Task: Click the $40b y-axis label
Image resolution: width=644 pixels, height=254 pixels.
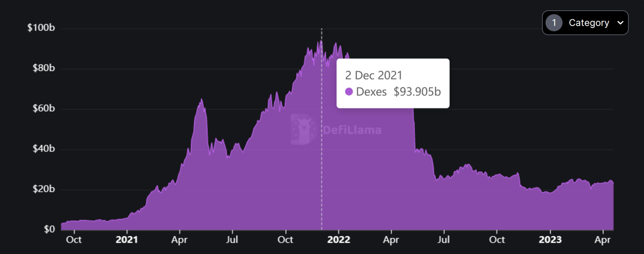Action: coord(44,149)
